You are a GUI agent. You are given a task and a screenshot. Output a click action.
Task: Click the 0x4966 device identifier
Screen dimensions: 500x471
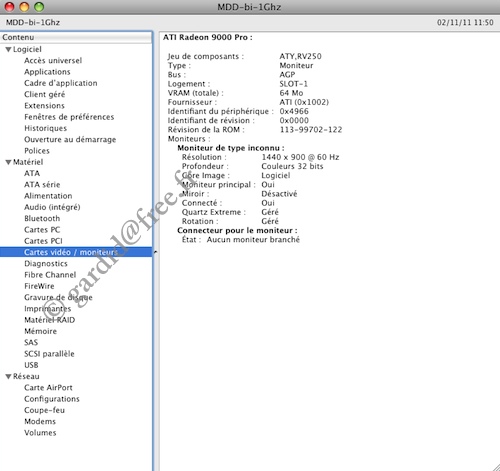click(x=294, y=111)
